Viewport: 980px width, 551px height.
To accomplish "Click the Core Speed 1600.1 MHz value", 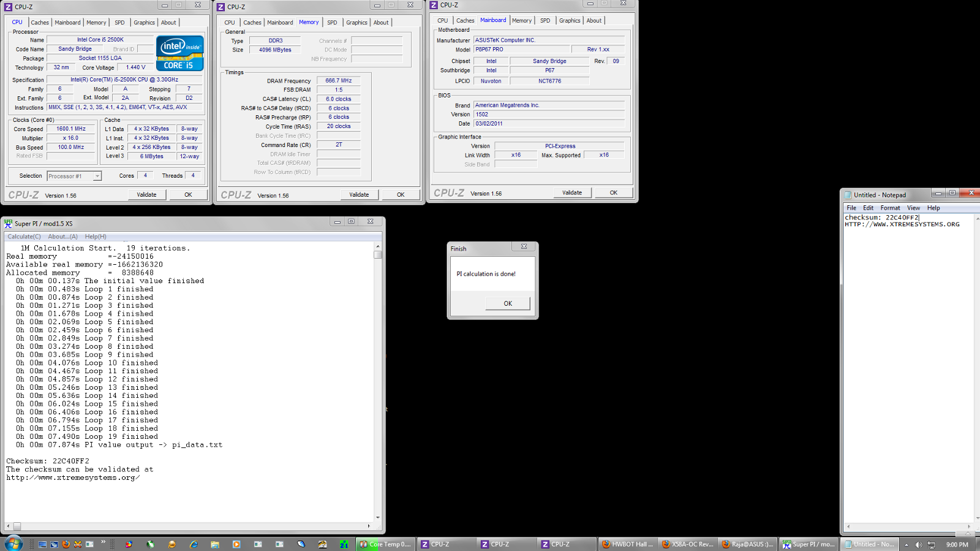I will click(71, 129).
